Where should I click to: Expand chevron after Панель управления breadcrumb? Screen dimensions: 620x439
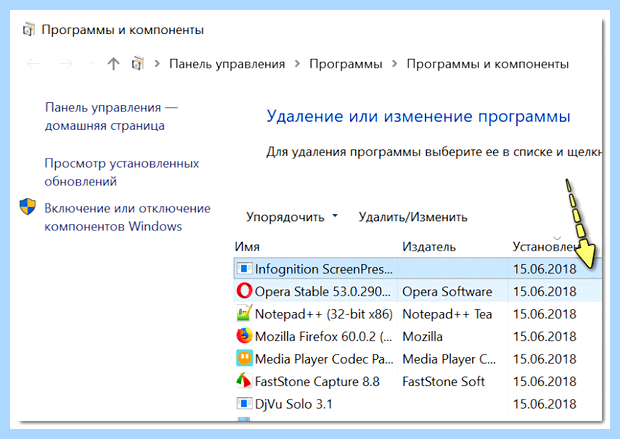click(297, 64)
